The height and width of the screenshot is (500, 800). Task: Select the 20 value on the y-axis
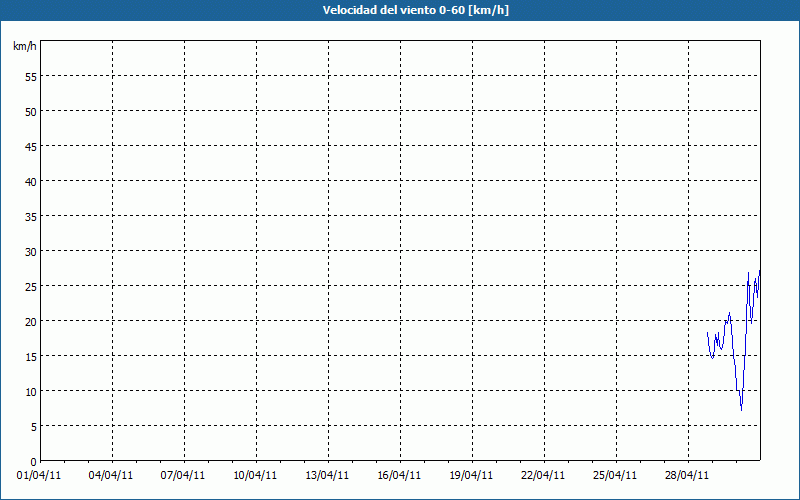(31, 321)
